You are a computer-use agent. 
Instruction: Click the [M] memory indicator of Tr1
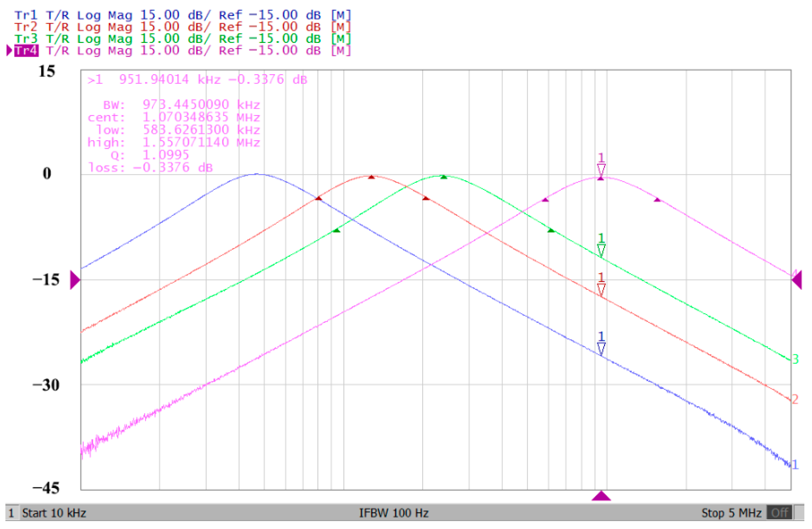tap(341, 15)
